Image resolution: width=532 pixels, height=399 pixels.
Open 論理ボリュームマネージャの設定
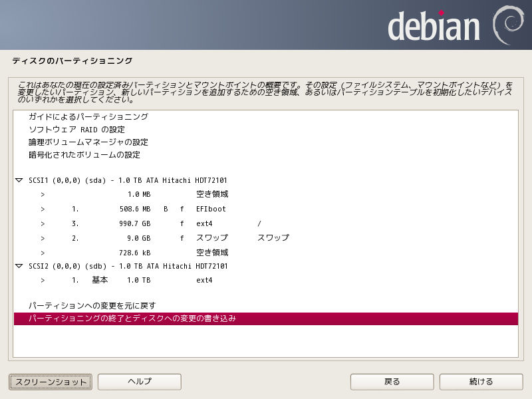pos(88,142)
